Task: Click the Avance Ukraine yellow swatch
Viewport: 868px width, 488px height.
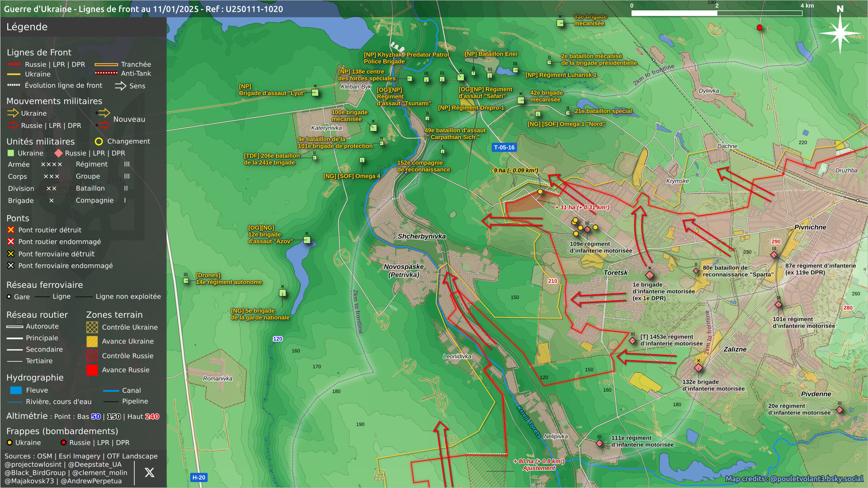Action: [92, 342]
